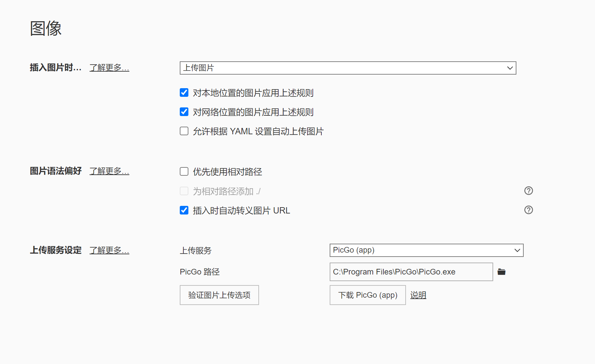
Task: Click the PicGo path input field
Action: 411,272
